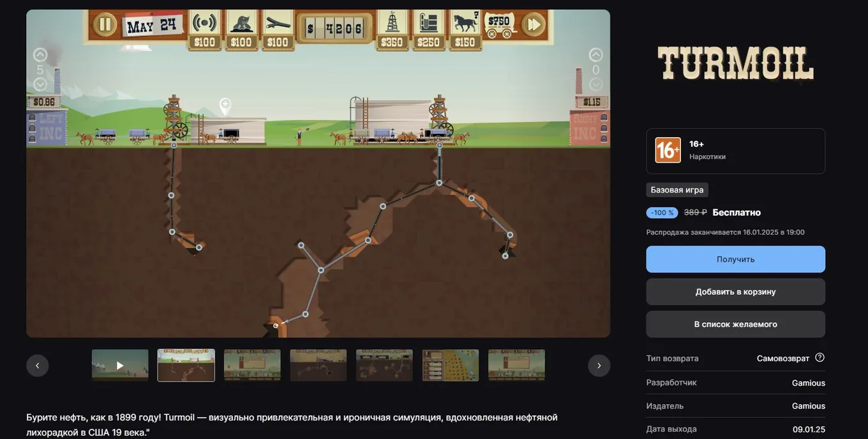Screen dimensions: 868x439
Task: Click the struck-through 389 ₽ price
Action: point(696,212)
